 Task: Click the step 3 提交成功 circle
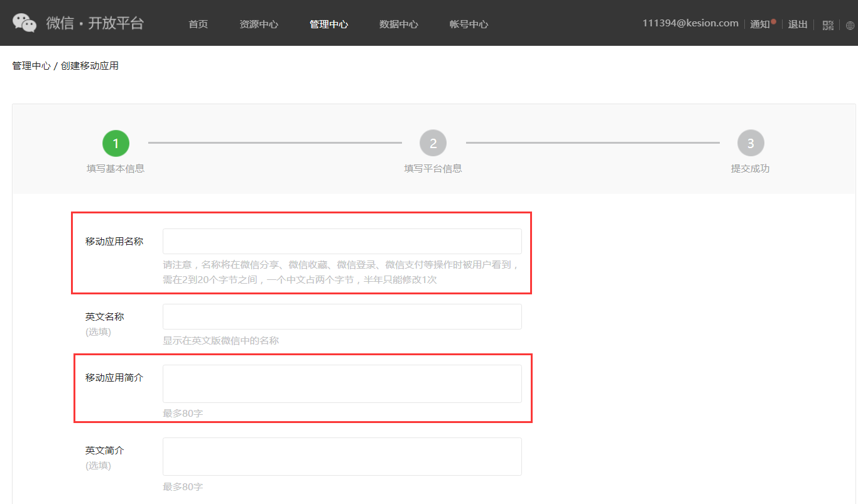[751, 142]
